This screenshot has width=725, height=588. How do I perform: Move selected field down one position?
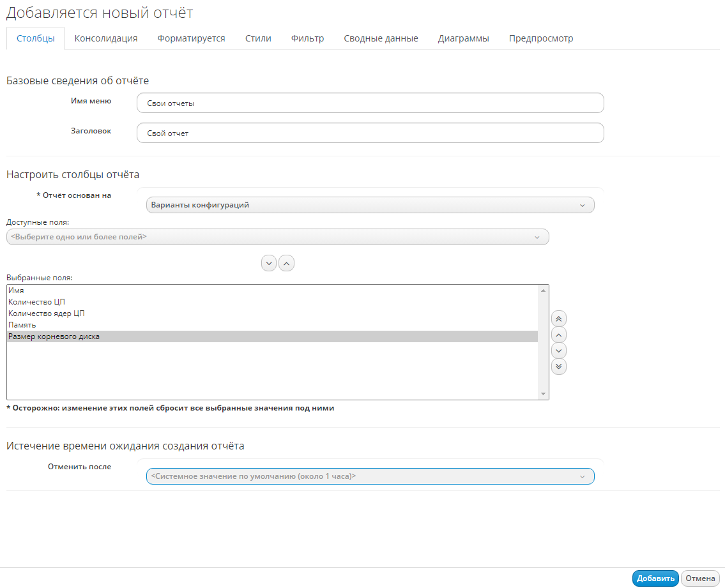(x=559, y=351)
